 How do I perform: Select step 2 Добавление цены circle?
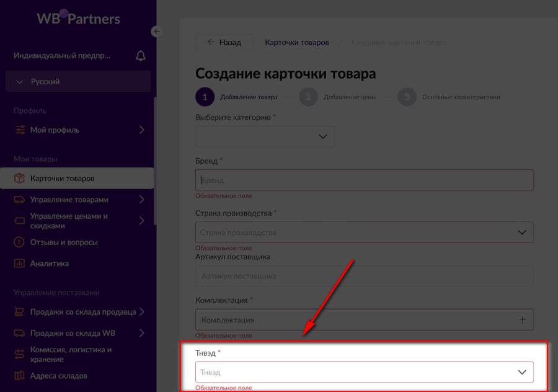coord(308,97)
